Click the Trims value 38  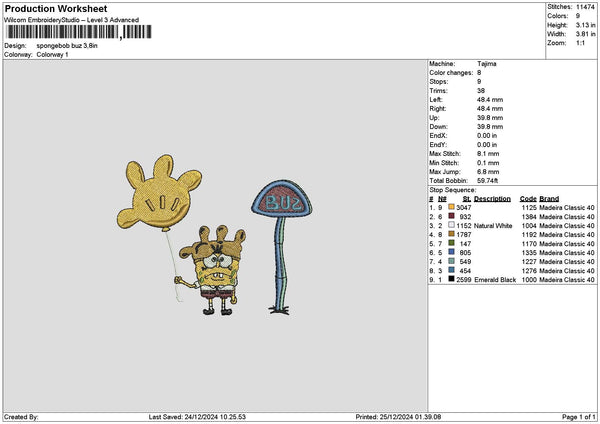pyautogui.click(x=481, y=91)
